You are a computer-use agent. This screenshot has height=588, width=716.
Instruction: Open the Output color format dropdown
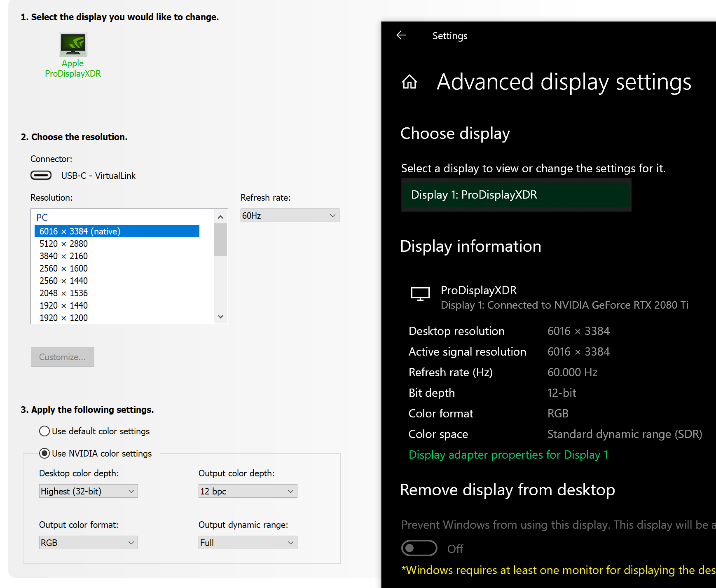(x=88, y=543)
